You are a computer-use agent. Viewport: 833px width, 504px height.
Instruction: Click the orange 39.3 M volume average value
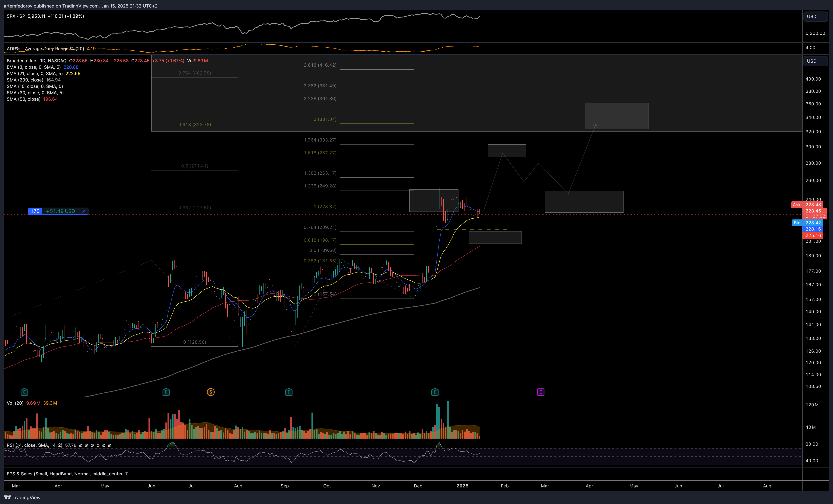(50, 403)
